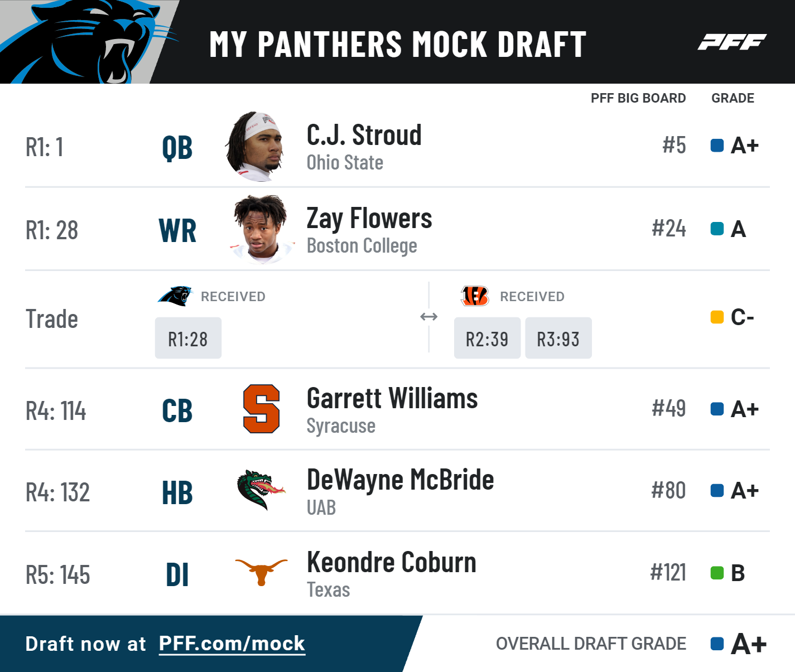
Task: Click the Syracuse orange S logo
Action: [x=261, y=409]
